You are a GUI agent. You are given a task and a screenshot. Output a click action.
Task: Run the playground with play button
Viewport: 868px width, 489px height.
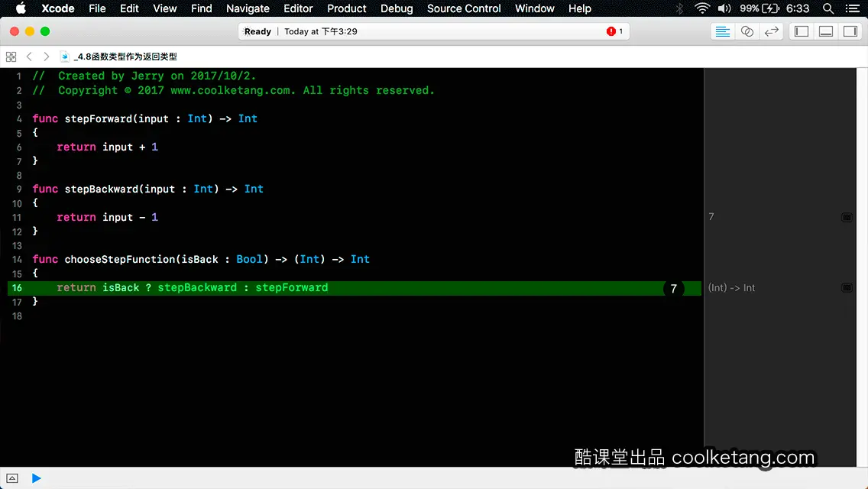coord(36,478)
